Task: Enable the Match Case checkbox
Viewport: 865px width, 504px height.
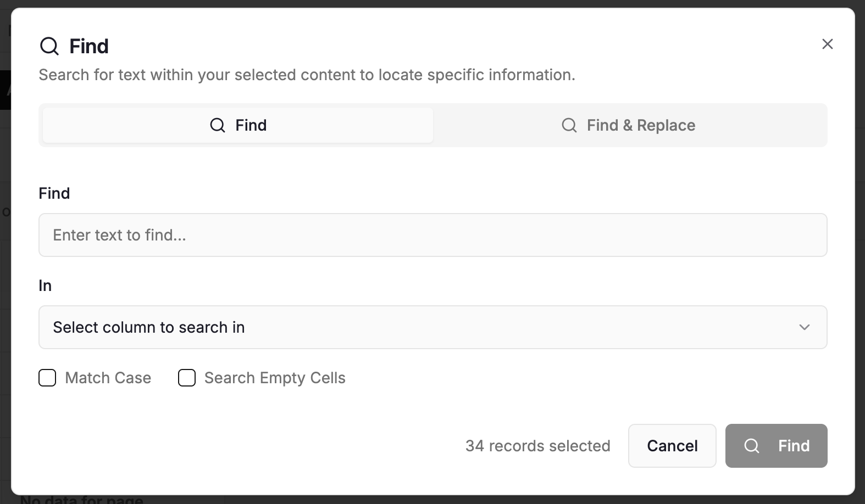Action: [x=47, y=378]
